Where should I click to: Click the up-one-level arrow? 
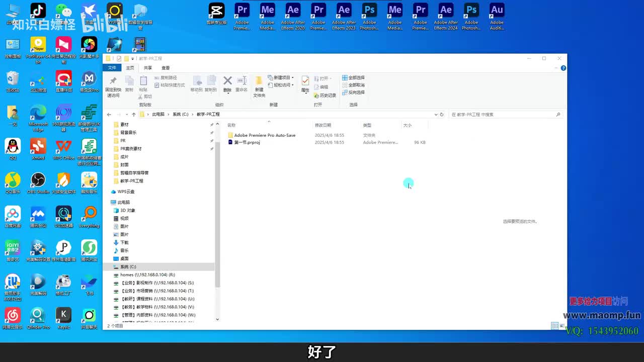click(x=133, y=115)
